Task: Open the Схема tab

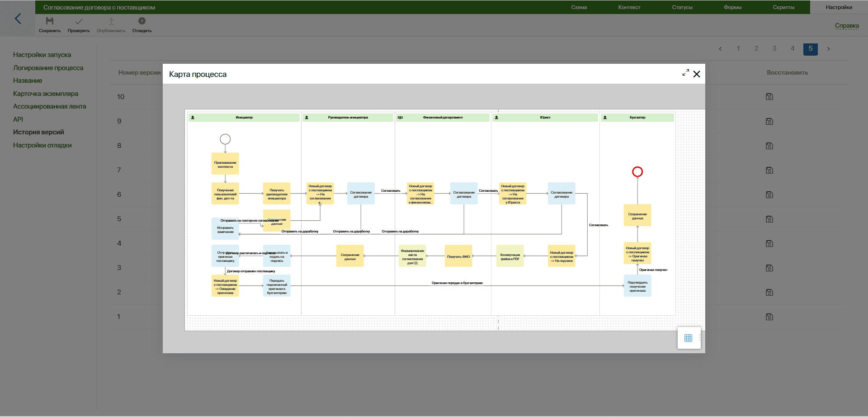Action: pos(579,7)
